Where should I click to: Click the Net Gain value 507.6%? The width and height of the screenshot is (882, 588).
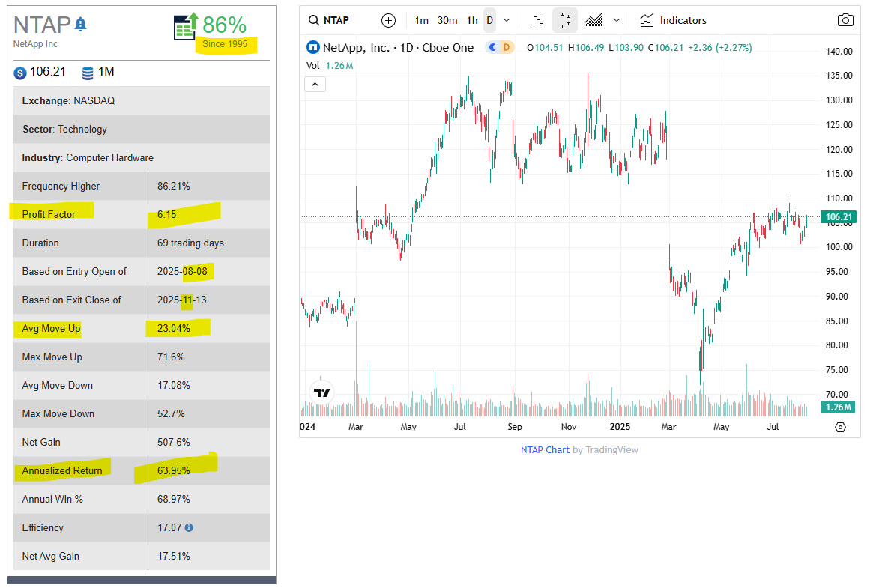[174, 443]
